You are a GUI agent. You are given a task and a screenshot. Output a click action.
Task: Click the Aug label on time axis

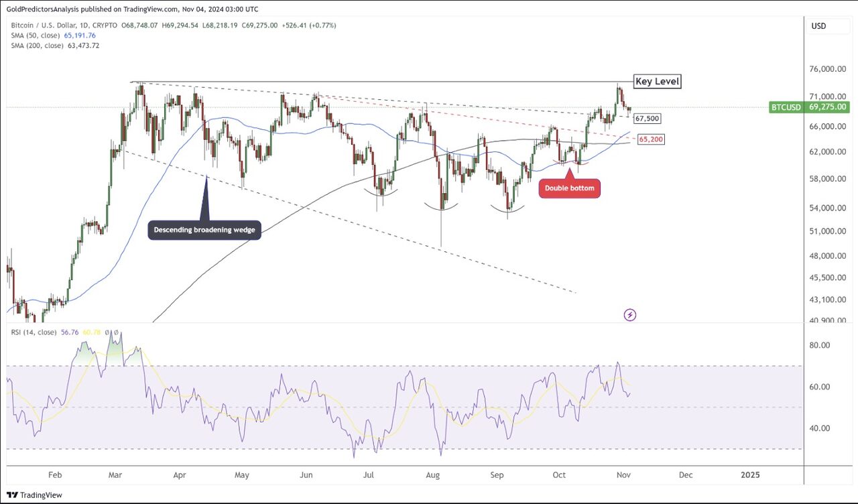point(433,475)
